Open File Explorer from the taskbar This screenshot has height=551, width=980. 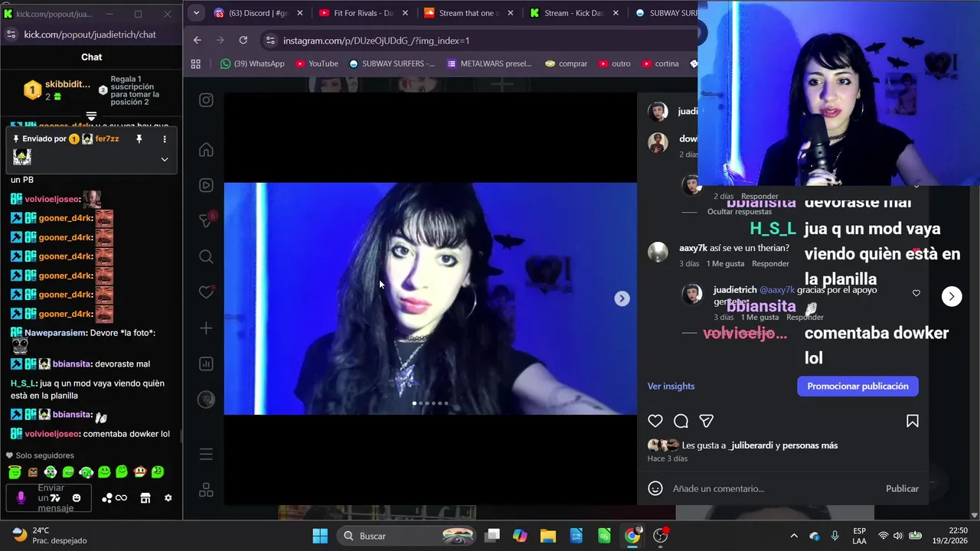pyautogui.click(x=547, y=536)
